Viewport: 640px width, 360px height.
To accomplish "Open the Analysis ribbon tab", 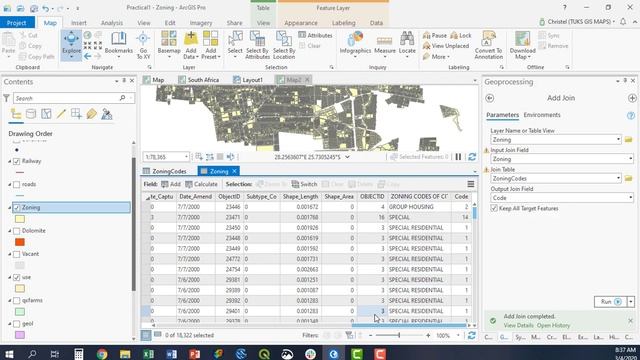I will (111, 23).
